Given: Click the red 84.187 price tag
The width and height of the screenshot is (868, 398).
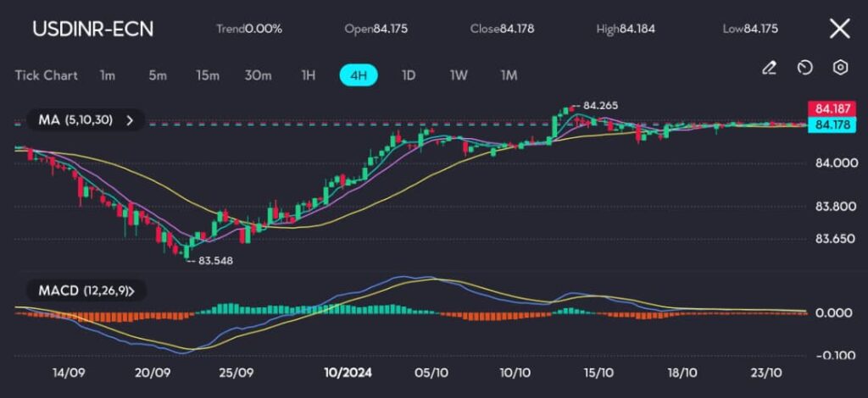Looking at the screenshot, I should click(x=832, y=109).
